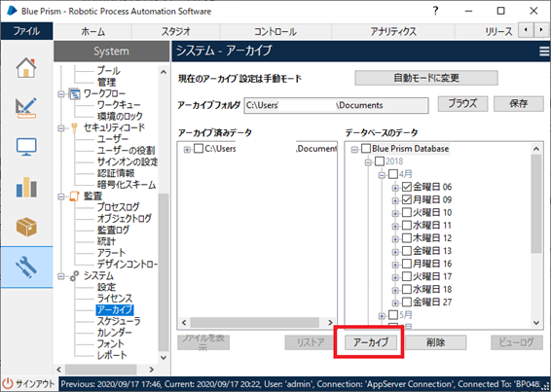Collapse the Blue Prism Database node
The image size is (551, 392).
pyautogui.click(x=355, y=150)
